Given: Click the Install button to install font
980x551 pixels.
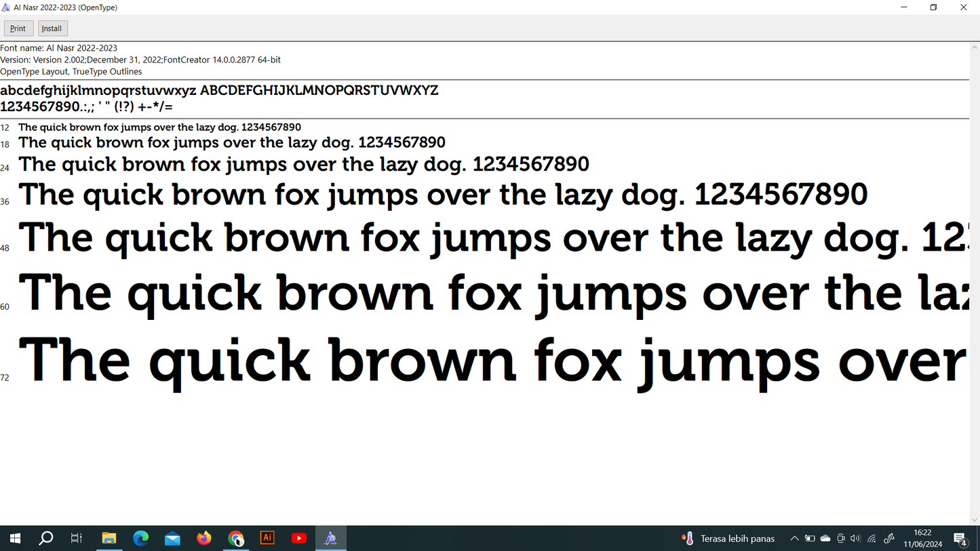Looking at the screenshot, I should pos(52,28).
